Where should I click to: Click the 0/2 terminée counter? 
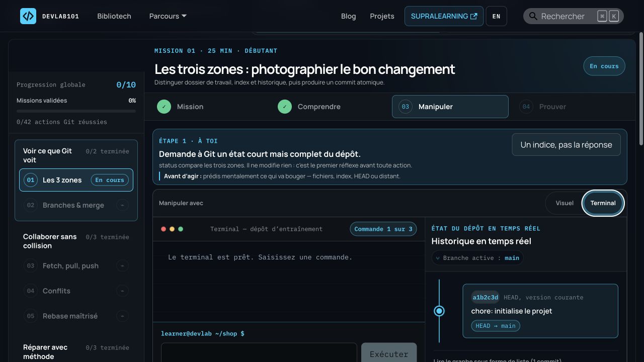click(x=107, y=151)
